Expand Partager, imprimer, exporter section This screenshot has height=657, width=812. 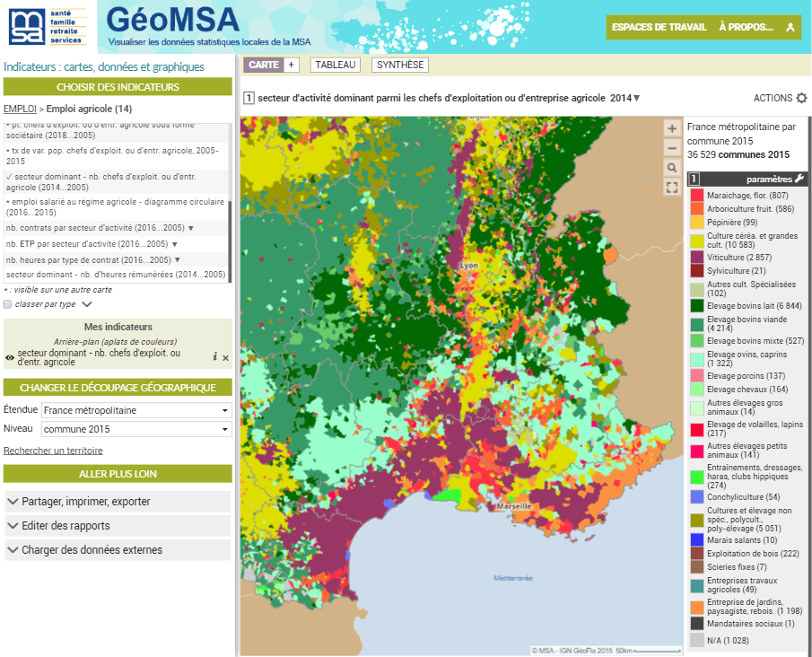coord(118,502)
